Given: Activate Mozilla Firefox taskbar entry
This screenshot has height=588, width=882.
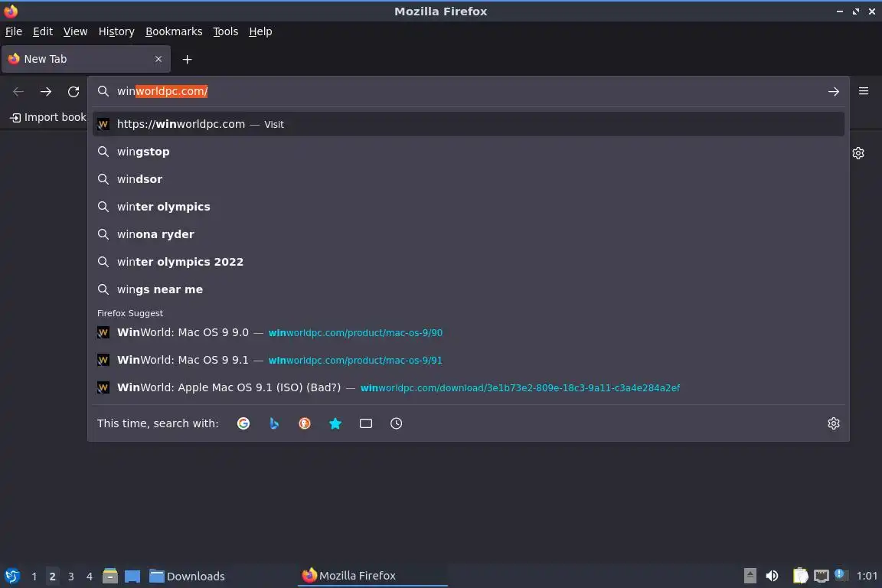Looking at the screenshot, I should pyautogui.click(x=372, y=576).
